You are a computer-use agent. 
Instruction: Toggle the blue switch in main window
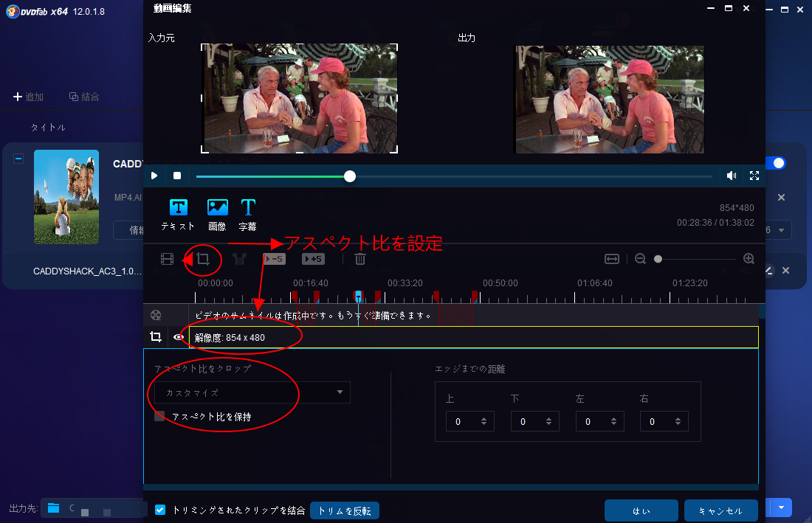[x=777, y=163]
